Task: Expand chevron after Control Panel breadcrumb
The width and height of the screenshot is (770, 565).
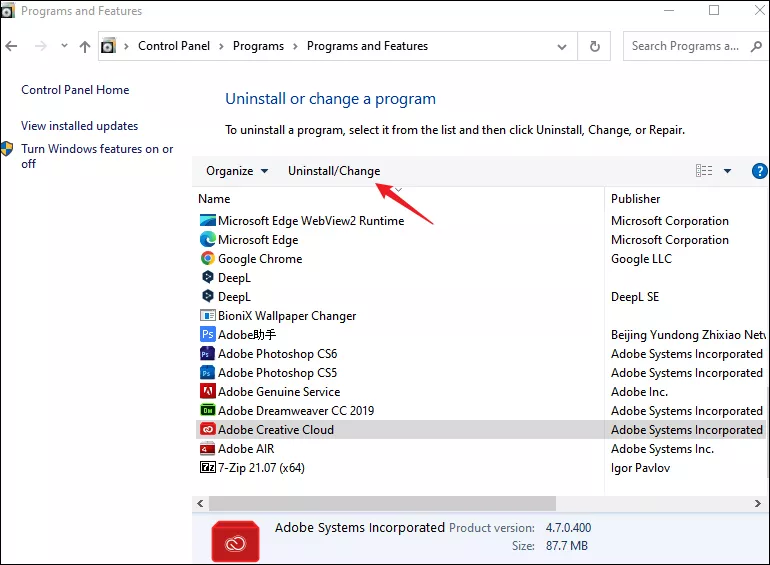Action: click(x=221, y=46)
